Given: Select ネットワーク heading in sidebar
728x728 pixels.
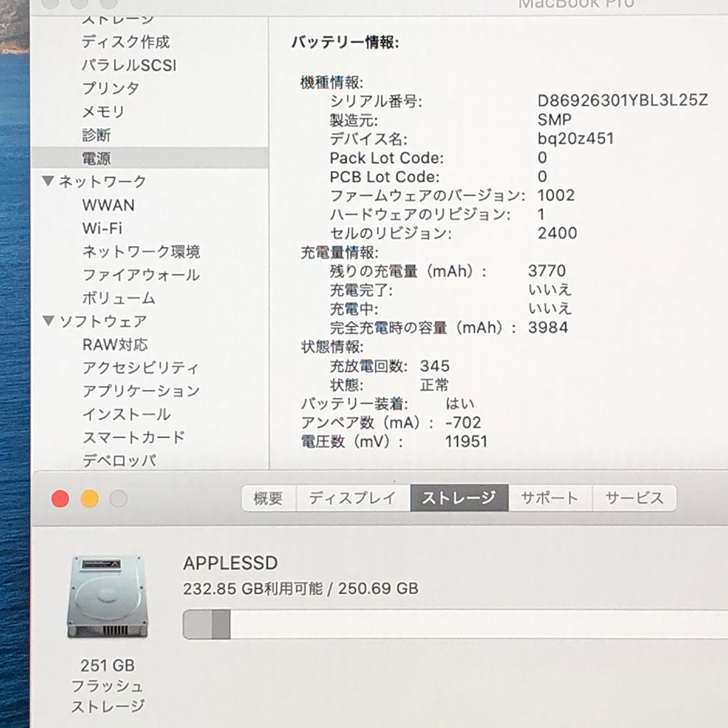Looking at the screenshot, I should pyautogui.click(x=102, y=181).
